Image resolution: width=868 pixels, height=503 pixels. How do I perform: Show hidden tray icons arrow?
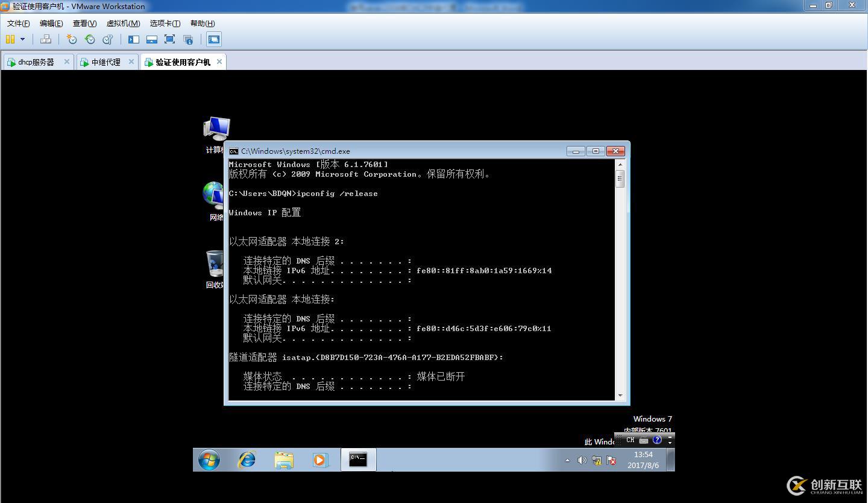(567, 460)
